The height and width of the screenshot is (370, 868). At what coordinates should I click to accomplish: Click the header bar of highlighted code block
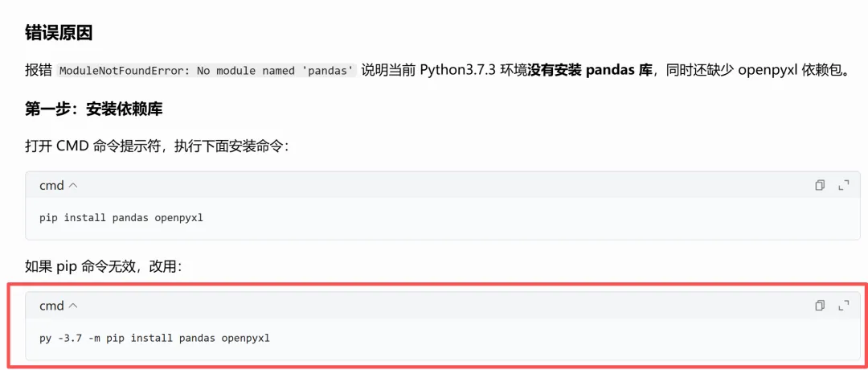coord(443,305)
